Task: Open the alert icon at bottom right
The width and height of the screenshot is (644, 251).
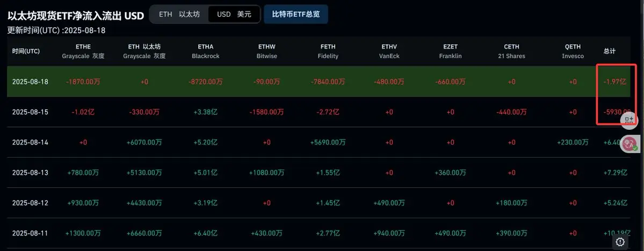Action: 620,241
